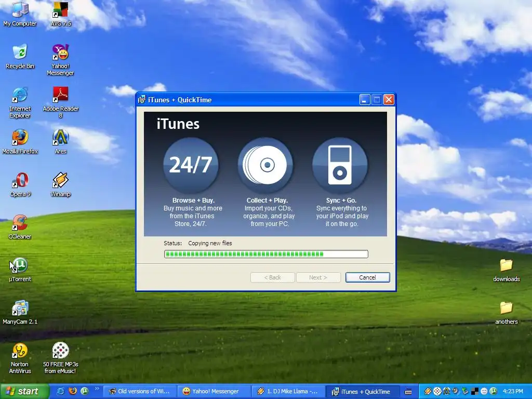Minimize the iTunes + QuickTime window
Image resolution: width=532 pixels, height=399 pixels.
coord(364,100)
